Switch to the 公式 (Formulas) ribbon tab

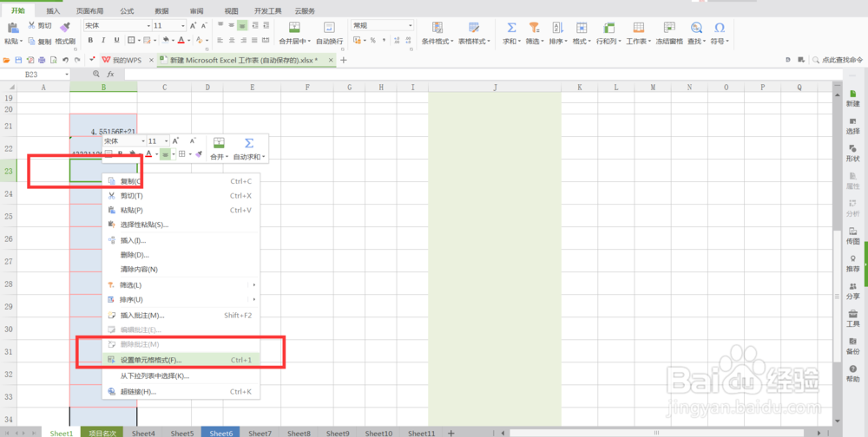[x=126, y=11]
